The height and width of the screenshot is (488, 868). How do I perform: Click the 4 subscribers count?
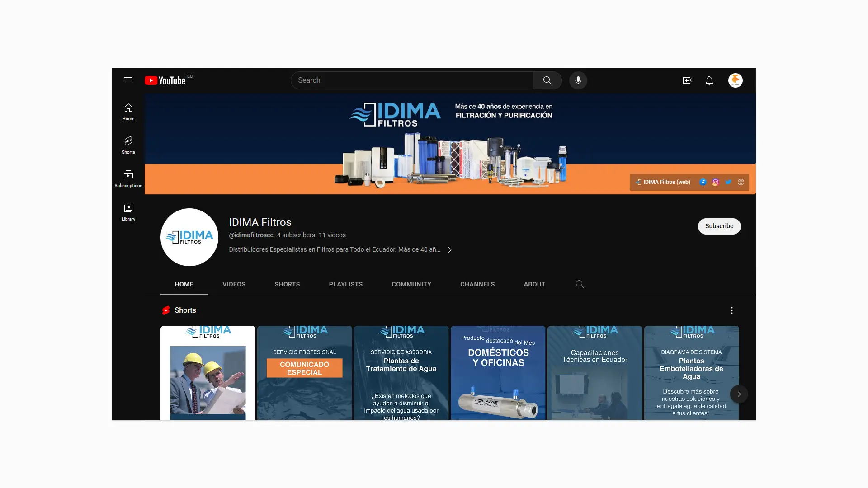(296, 235)
